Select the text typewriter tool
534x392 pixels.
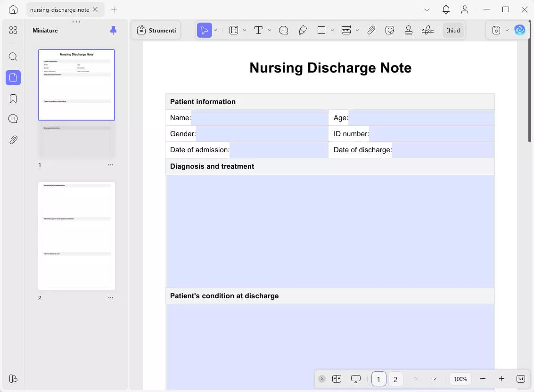click(258, 30)
